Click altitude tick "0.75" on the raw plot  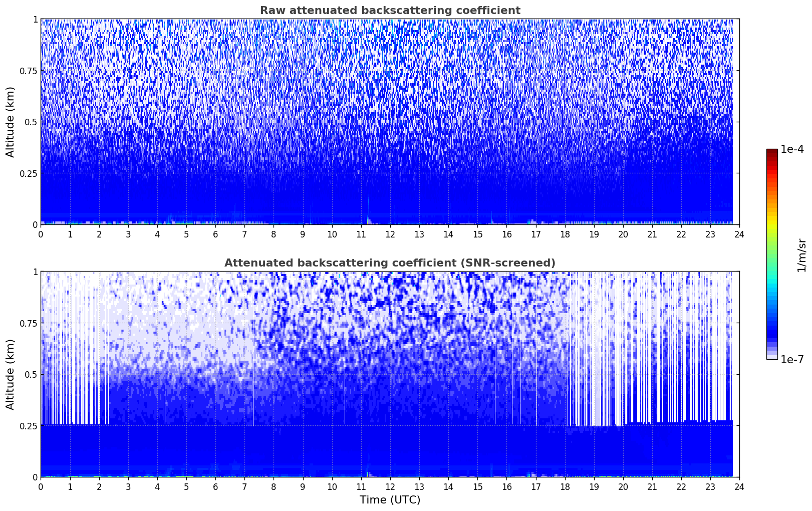[x=28, y=71]
